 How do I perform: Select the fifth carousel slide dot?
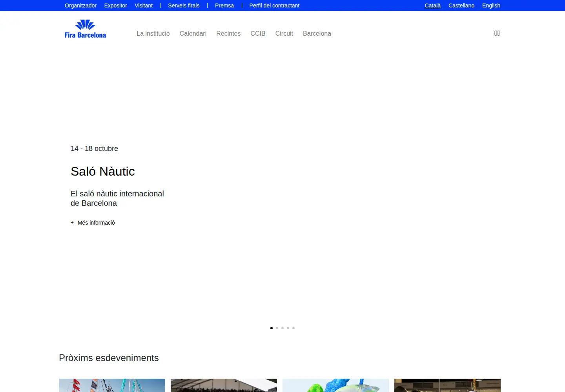coord(293,328)
